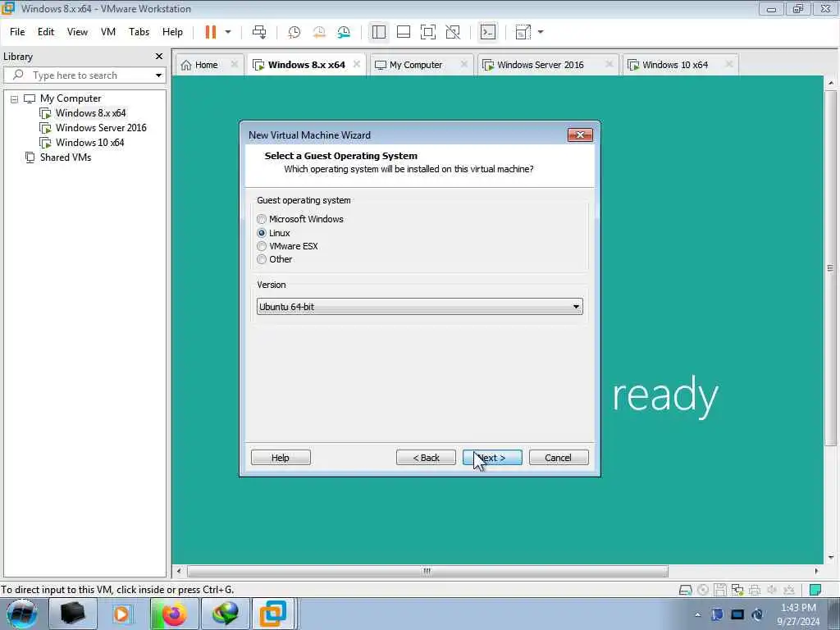This screenshot has height=630, width=840.
Task: Open the power options arrow beside Suspend
Action: point(228,32)
